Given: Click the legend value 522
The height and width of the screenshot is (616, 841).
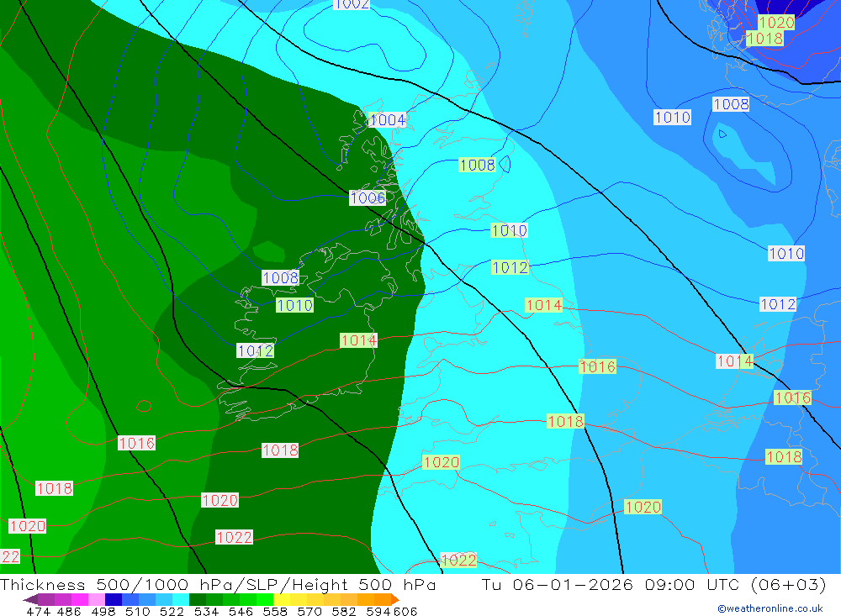Looking at the screenshot, I should point(172,611).
